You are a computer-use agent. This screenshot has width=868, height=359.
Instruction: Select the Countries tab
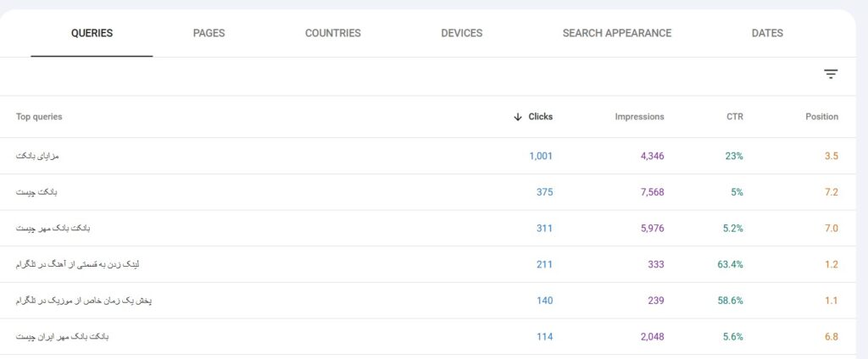pos(332,33)
